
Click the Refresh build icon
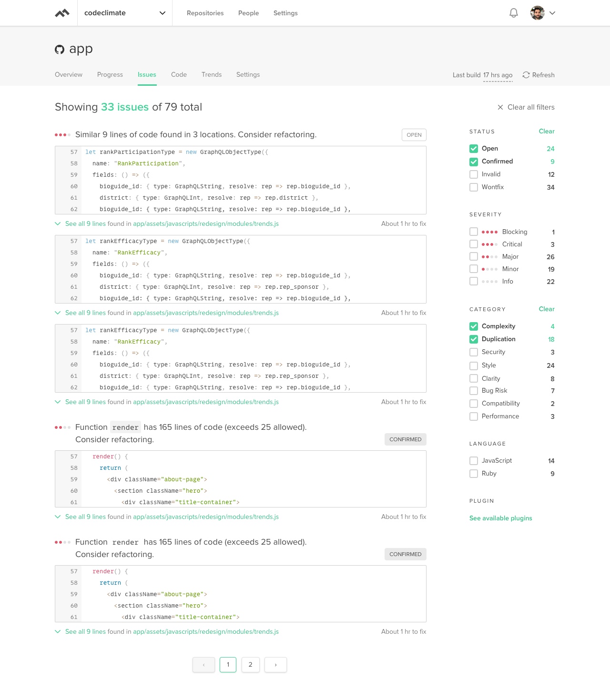tap(526, 75)
